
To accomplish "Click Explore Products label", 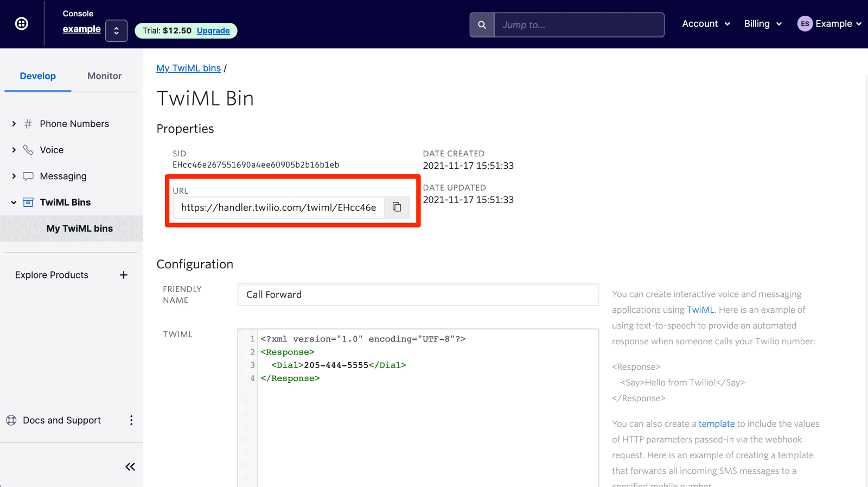I will tap(52, 275).
